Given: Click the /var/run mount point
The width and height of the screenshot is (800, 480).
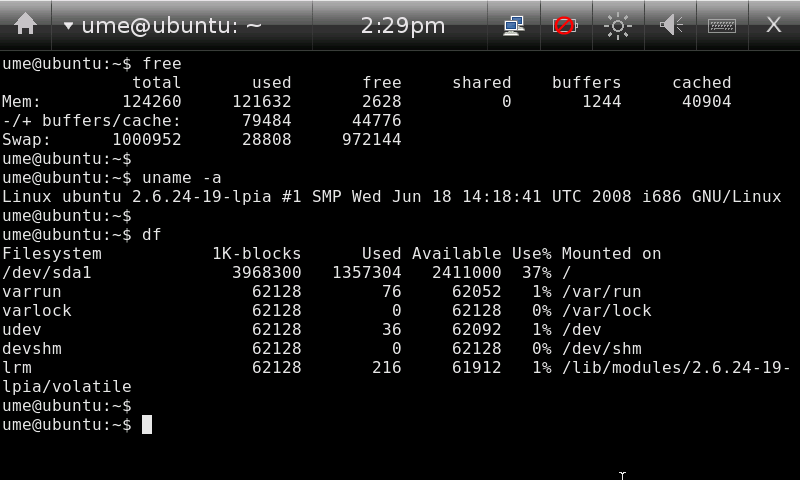Looking at the screenshot, I should (602, 291).
